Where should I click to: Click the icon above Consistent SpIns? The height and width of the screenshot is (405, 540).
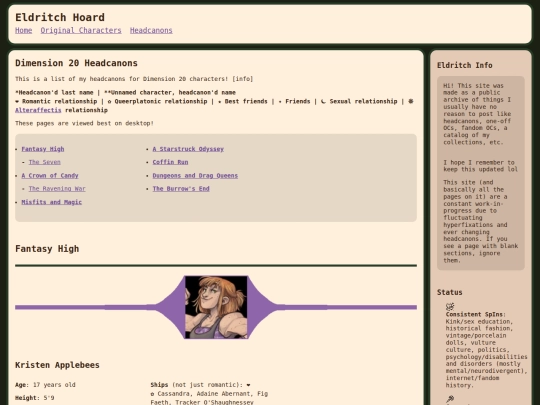click(450, 306)
